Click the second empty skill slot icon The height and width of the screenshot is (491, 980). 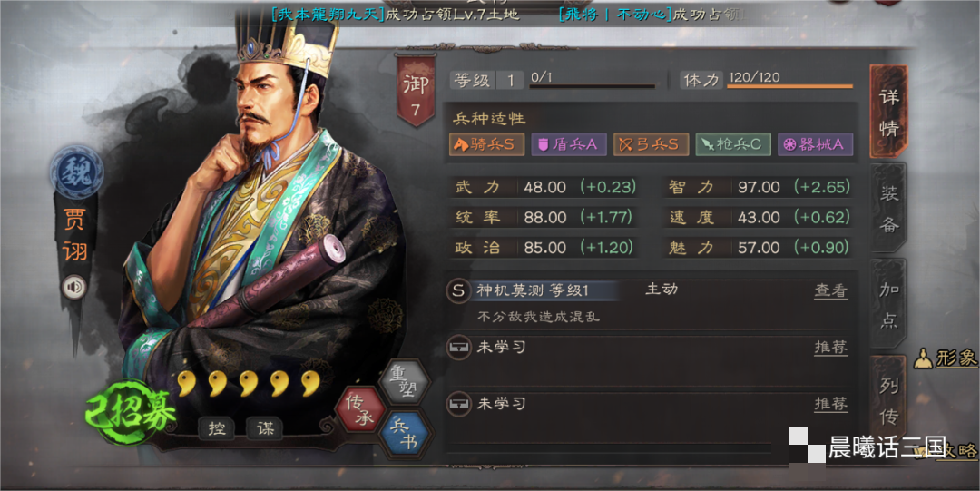458,404
